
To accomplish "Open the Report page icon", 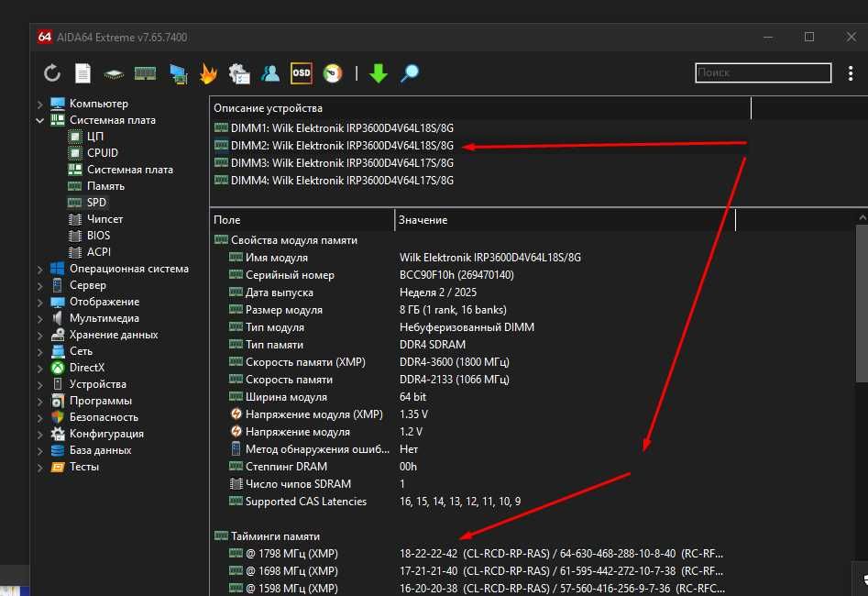I will tap(83, 73).
